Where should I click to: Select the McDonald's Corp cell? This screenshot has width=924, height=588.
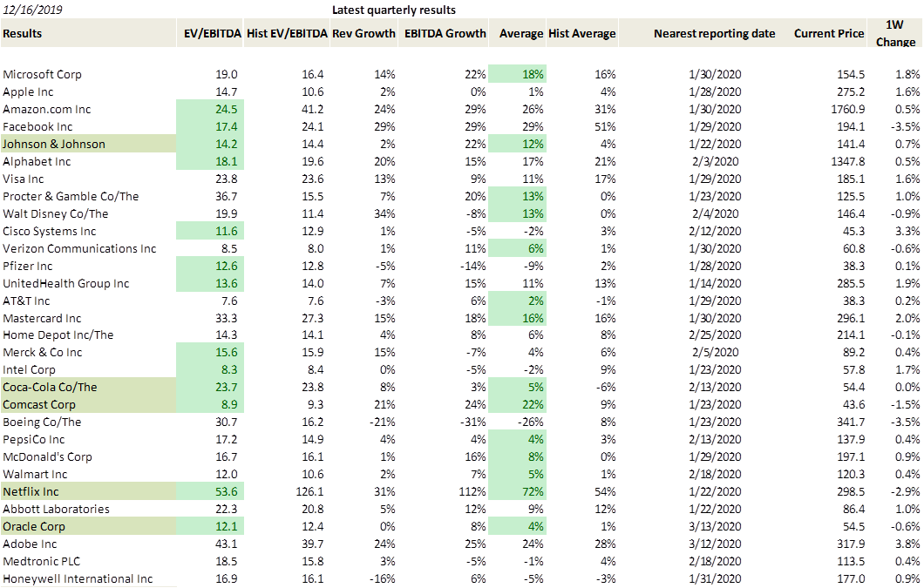click(47, 456)
